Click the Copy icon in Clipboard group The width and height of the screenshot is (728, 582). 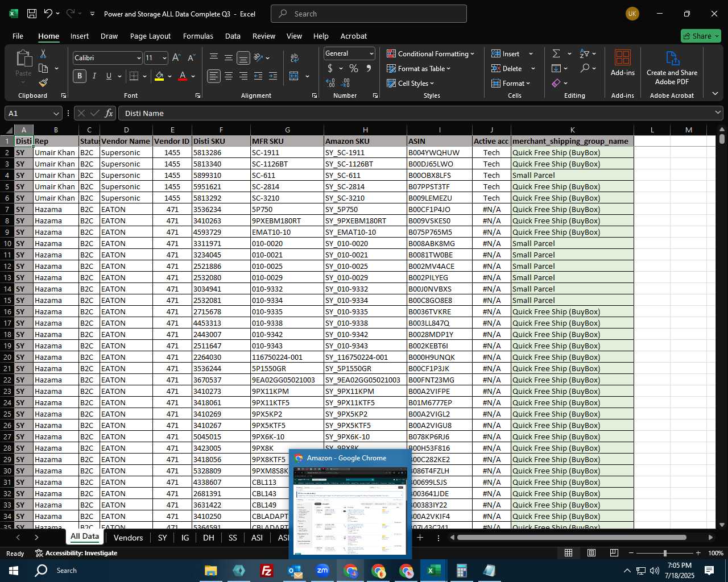pos(43,68)
